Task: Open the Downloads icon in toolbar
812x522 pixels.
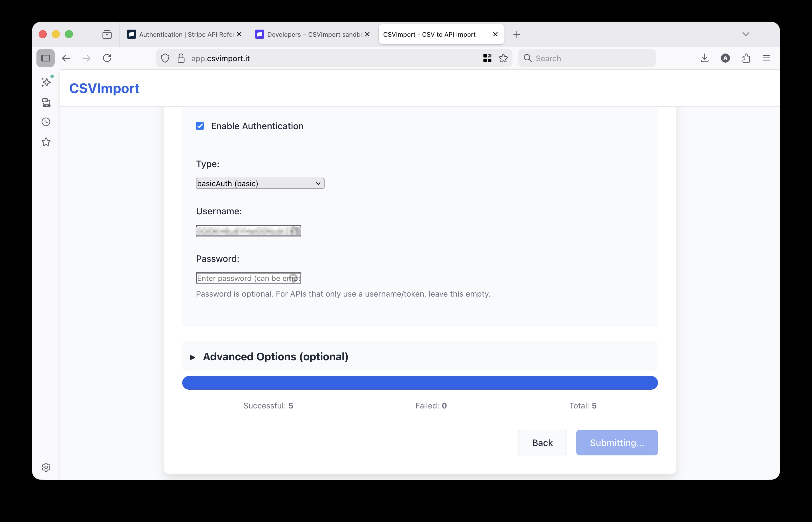Action: [705, 58]
